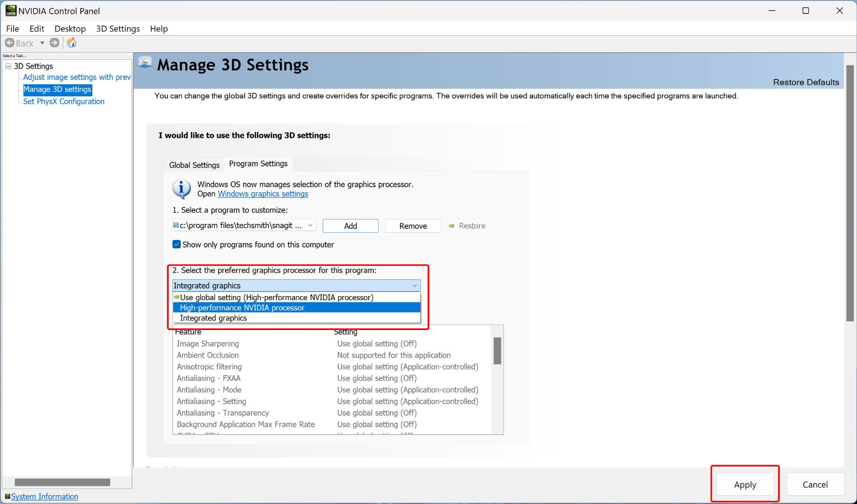Click the Restore Defaults button icon
Screen dimensions: 857x504
(x=806, y=81)
